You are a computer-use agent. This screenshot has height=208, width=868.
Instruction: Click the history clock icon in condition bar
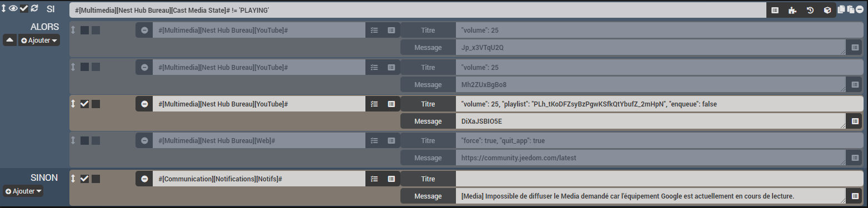(810, 10)
